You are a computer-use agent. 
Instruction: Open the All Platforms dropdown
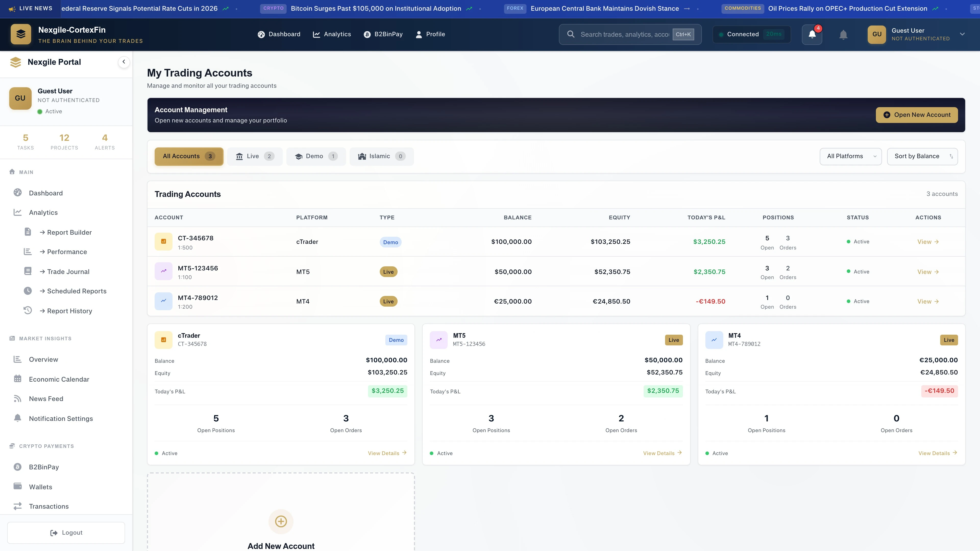tap(851, 156)
